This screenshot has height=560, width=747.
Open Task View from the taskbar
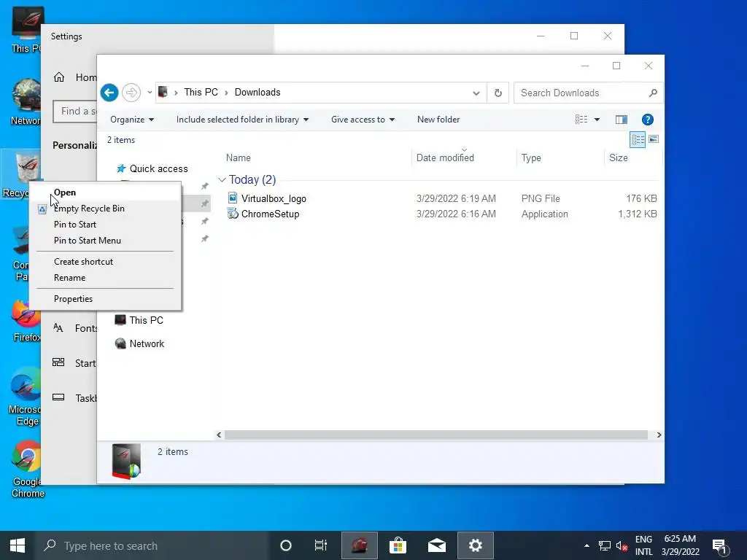click(x=321, y=545)
